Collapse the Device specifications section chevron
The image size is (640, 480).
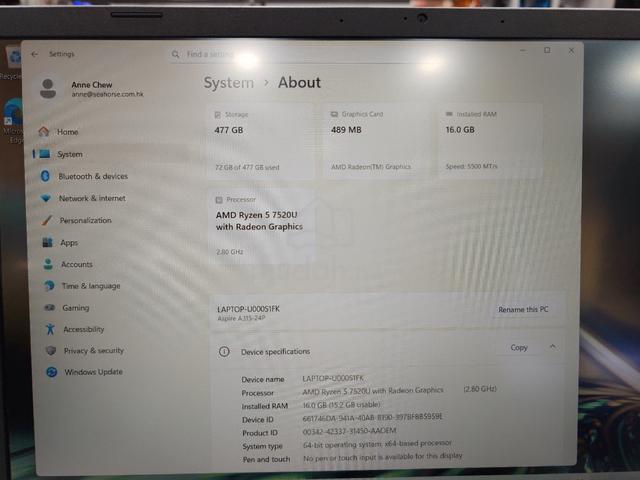coord(553,347)
